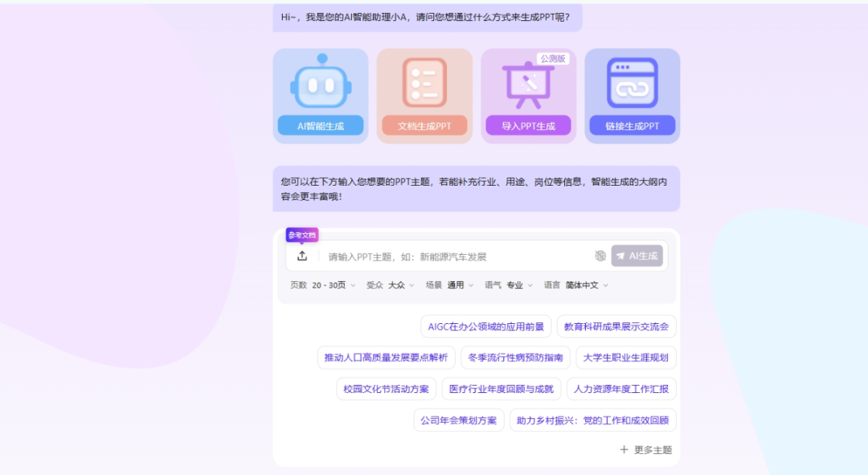Click the plus icon beside 更多主题
This screenshot has height=475, width=868.
[624, 449]
